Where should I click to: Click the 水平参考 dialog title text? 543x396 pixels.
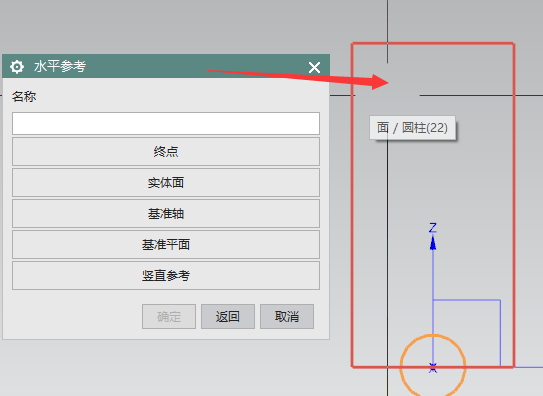[x=60, y=66]
